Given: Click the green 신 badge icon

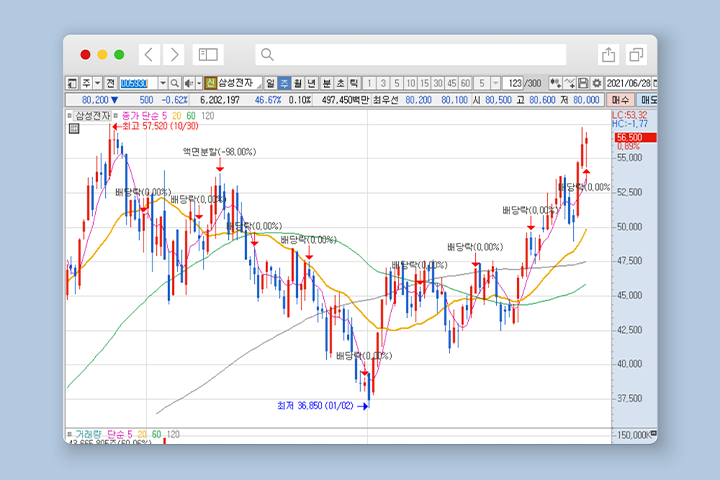Looking at the screenshot, I should 210,83.
